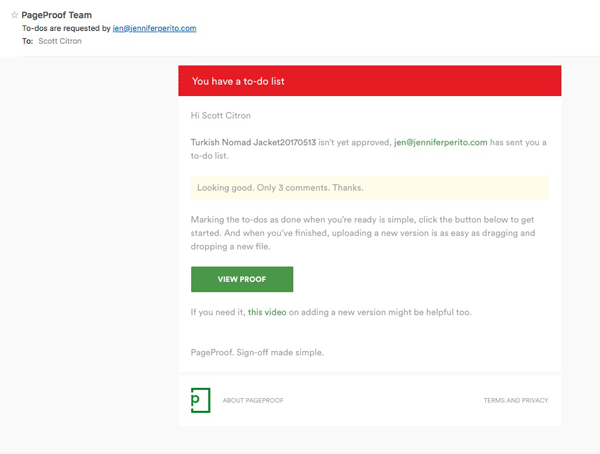The image size is (600, 454).
Task: Click the 'PageProof. Sign-off made simple.' tagline
Action: (255, 352)
